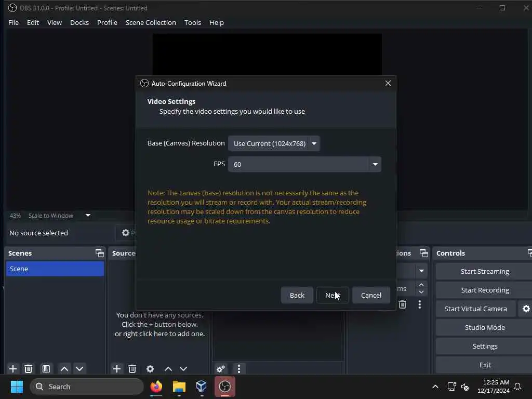Click OBS Studio taskbar icon
Image resolution: width=532 pixels, height=399 pixels.
pyautogui.click(x=224, y=387)
